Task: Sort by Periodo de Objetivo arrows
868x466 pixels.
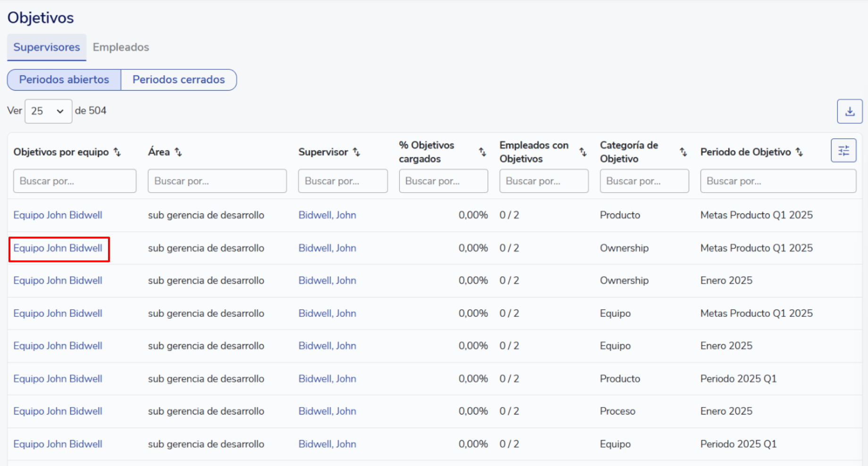Action: pyautogui.click(x=799, y=152)
